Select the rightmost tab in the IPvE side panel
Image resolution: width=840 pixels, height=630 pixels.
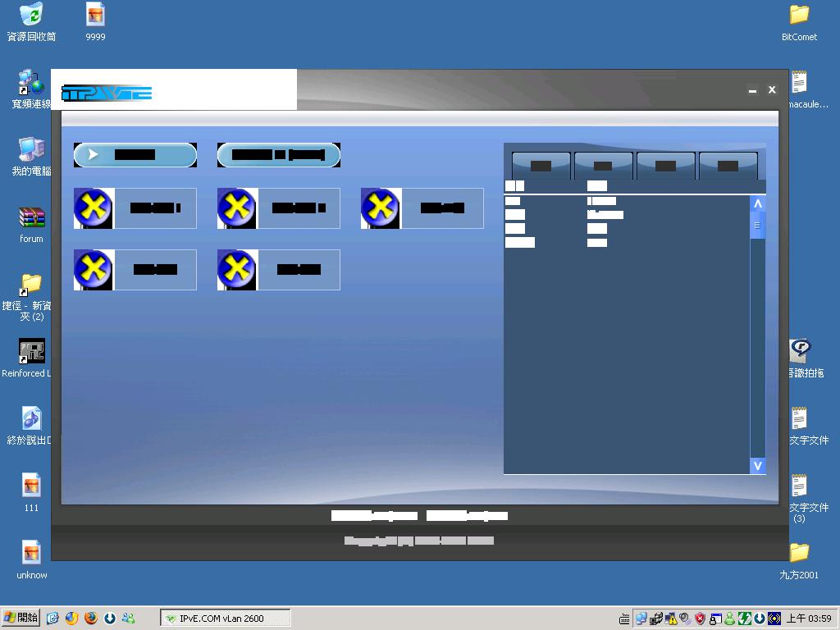tap(728, 166)
